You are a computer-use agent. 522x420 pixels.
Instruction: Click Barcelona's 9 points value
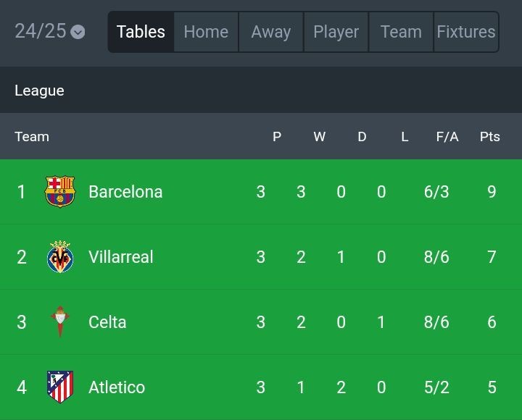point(492,192)
